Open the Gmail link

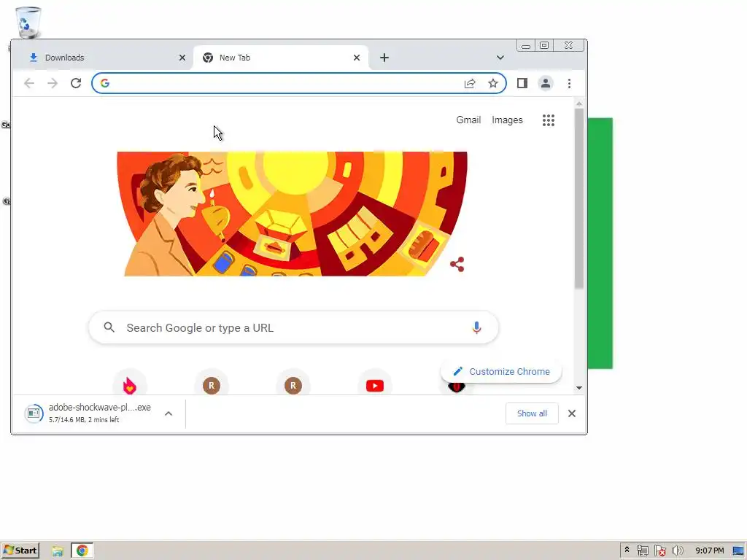[468, 120]
